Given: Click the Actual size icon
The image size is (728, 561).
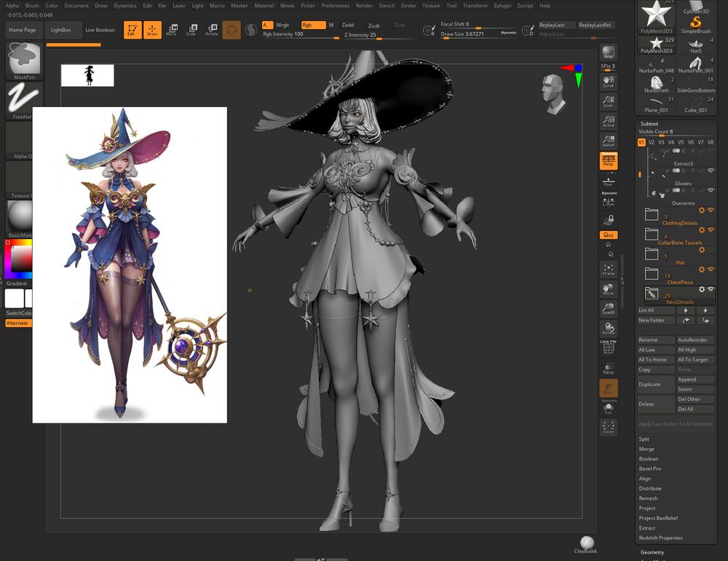Looking at the screenshot, I should coord(608,122).
